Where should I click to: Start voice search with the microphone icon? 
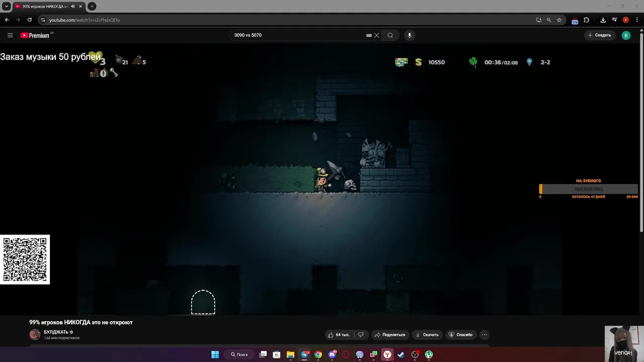[410, 35]
